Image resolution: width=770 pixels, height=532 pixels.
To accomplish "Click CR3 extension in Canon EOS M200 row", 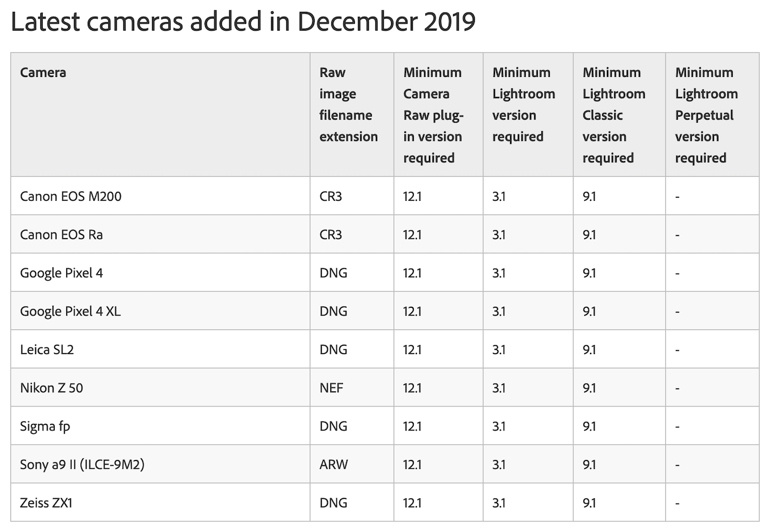I will (331, 196).
